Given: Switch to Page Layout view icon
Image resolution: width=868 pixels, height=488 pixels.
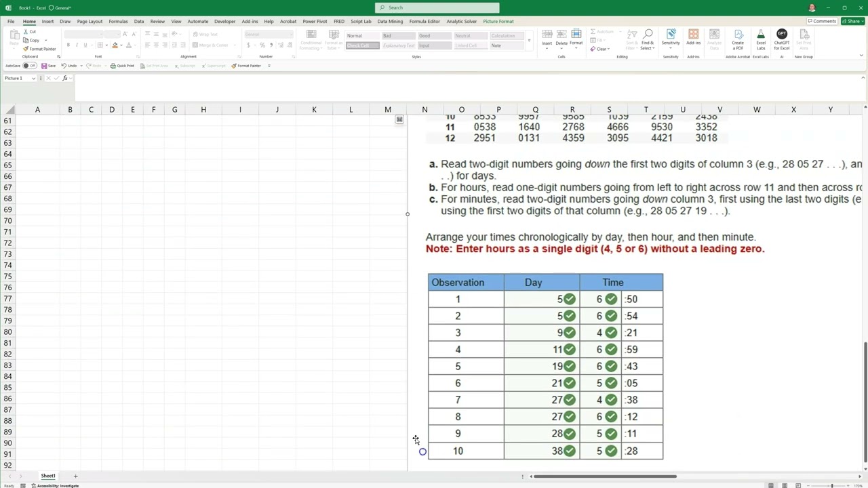Looking at the screenshot, I should [x=785, y=485].
